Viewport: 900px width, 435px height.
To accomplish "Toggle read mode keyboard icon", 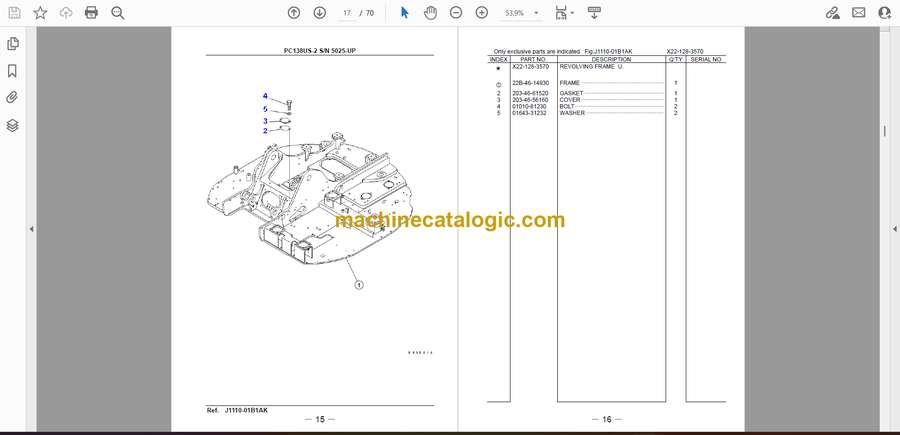I will tap(594, 13).
